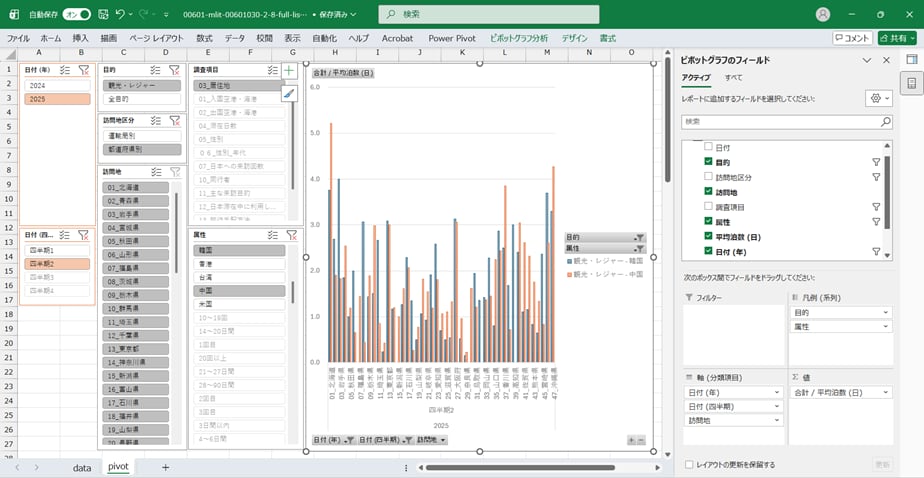
Task: Click the chart elements plus button
Action: tap(289, 71)
